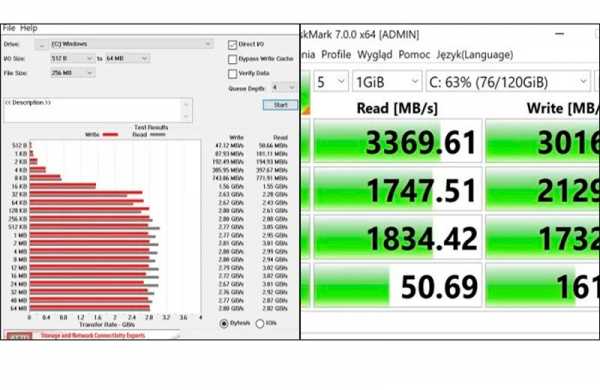600x390 pixels.
Task: Open the Queue Depth dropdown
Action: click(x=284, y=88)
